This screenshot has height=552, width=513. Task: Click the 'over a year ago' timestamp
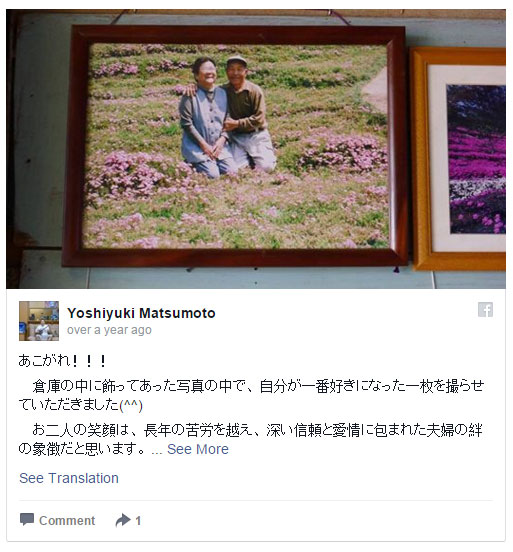pyautogui.click(x=109, y=330)
